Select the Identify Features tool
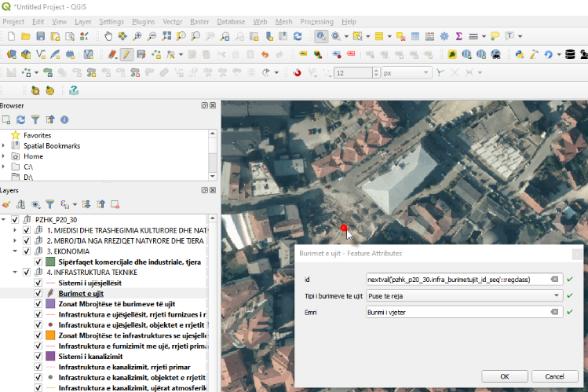 coord(322,36)
